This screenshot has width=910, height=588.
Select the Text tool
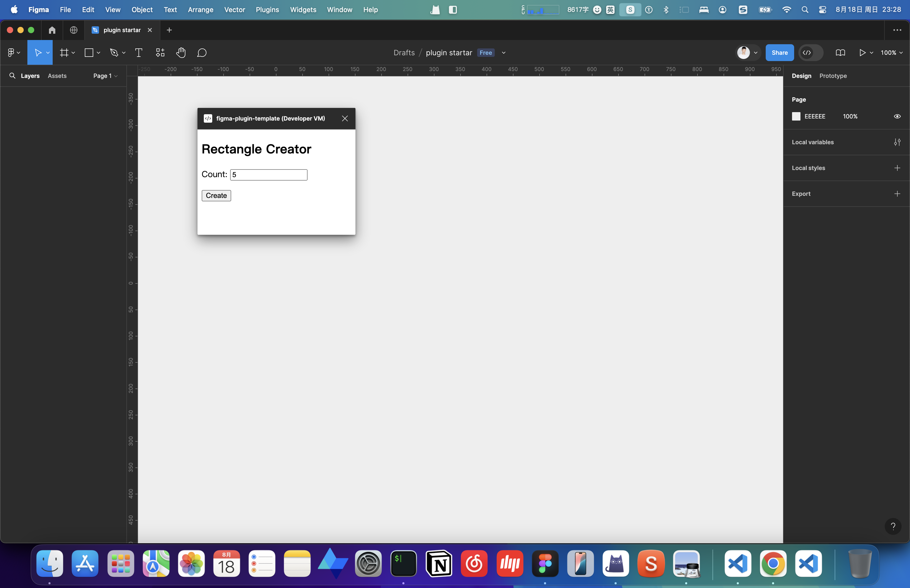pos(139,53)
